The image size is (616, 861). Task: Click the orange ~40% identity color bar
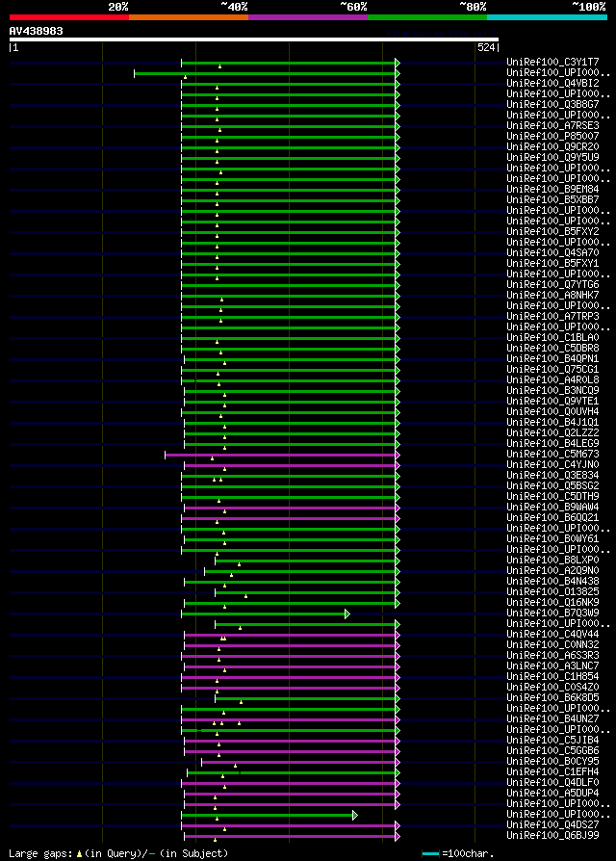(189, 17)
